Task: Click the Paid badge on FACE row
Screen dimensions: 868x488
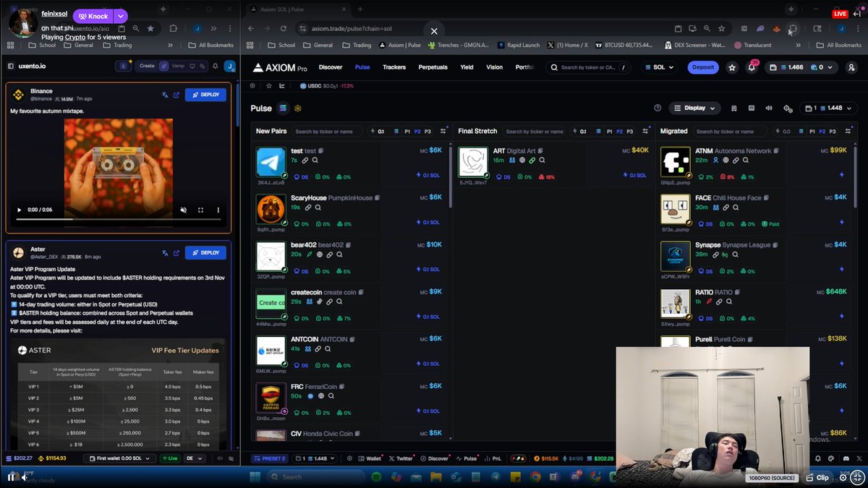Action: point(770,224)
